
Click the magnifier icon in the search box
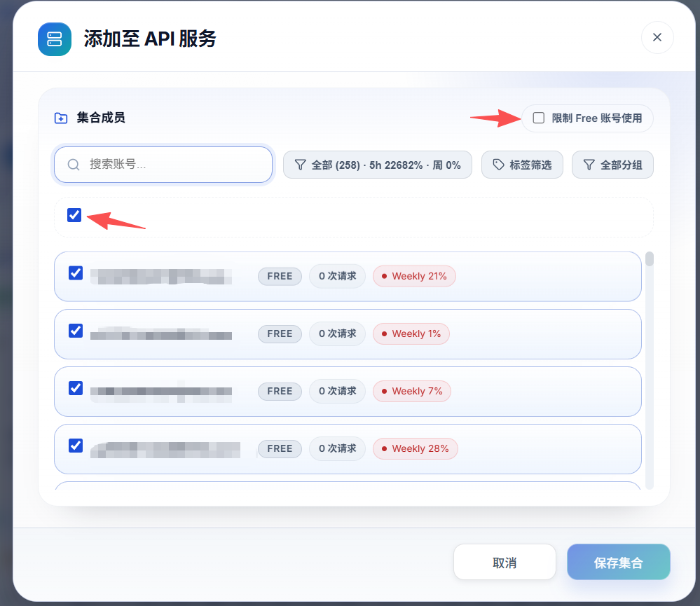click(74, 165)
